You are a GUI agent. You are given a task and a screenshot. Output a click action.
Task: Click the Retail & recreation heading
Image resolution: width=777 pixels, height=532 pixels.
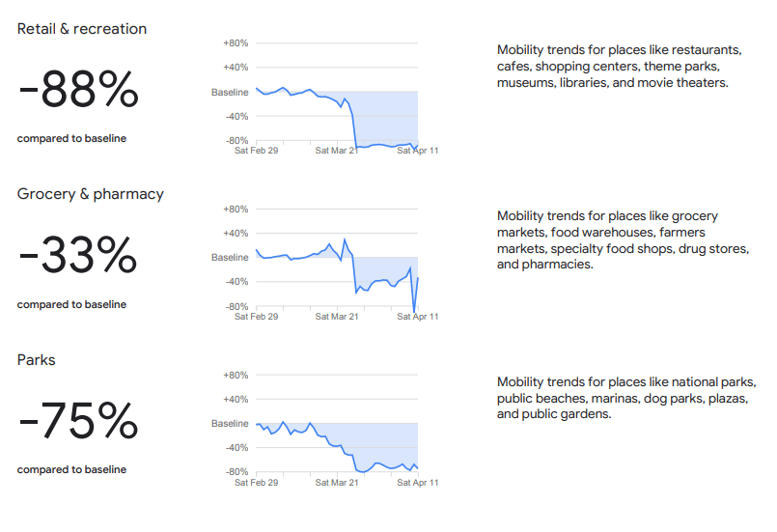pyautogui.click(x=82, y=29)
